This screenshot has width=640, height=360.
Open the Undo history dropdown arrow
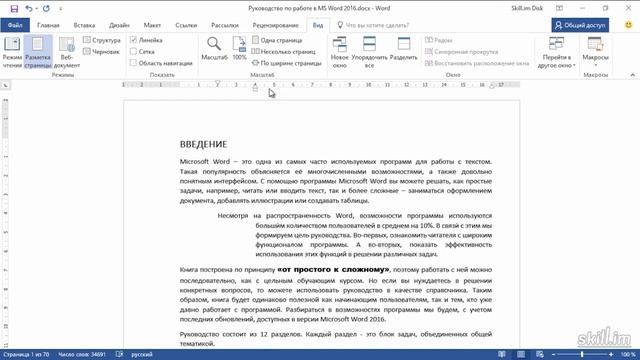click(36, 8)
